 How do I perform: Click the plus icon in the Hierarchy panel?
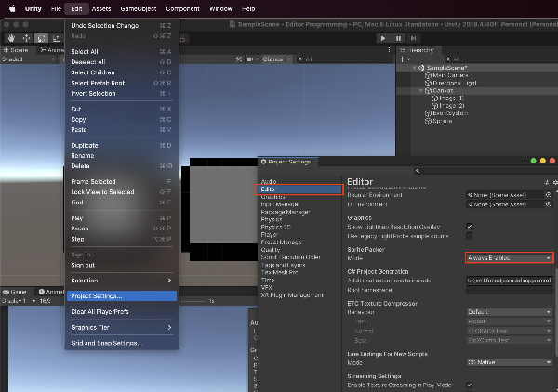[402, 59]
